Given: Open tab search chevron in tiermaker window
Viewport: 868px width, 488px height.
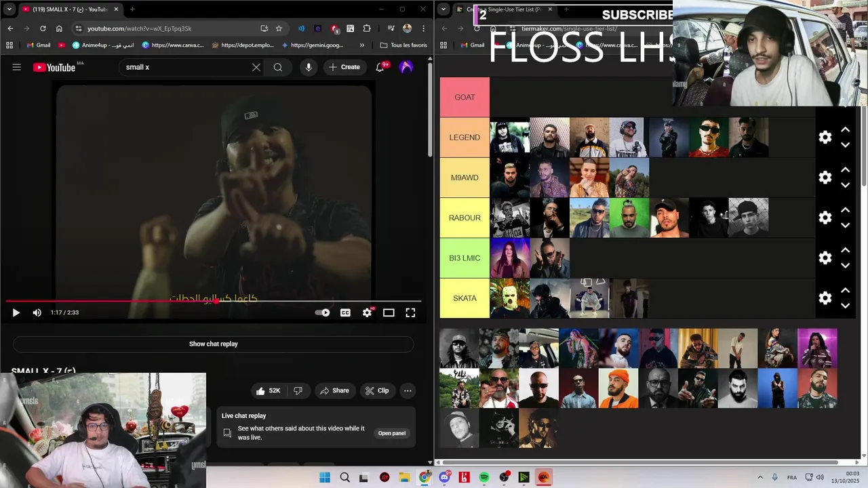Looking at the screenshot, I should click(443, 9).
